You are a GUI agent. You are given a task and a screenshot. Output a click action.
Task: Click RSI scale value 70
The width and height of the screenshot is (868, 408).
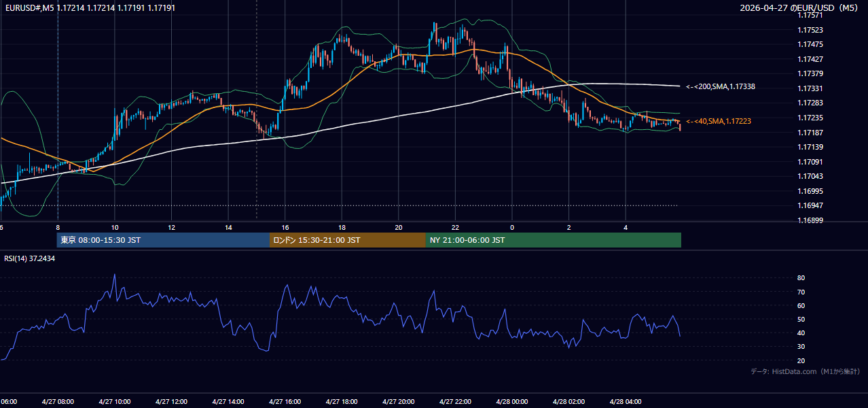tap(801, 292)
